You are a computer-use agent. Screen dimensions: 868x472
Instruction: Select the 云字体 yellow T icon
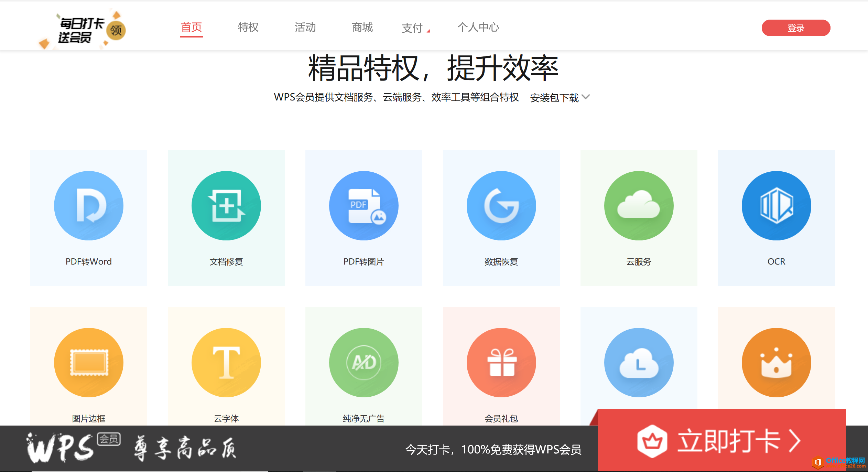point(226,363)
